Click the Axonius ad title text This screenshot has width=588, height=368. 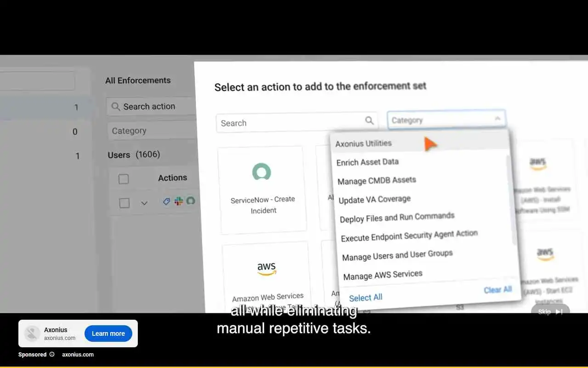click(x=56, y=329)
